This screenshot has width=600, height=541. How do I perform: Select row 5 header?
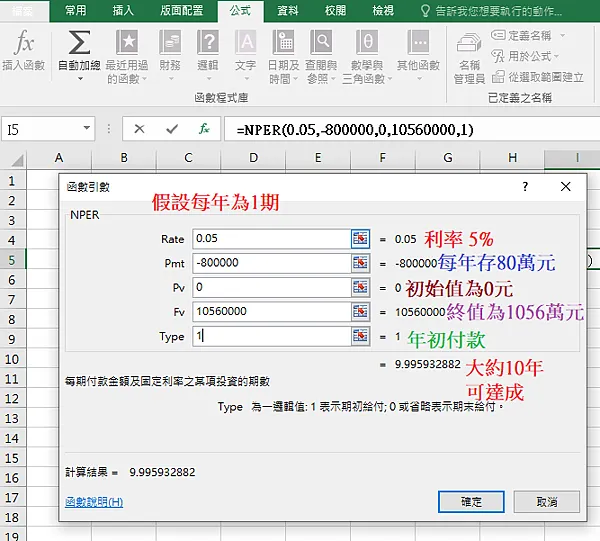(x=12, y=260)
